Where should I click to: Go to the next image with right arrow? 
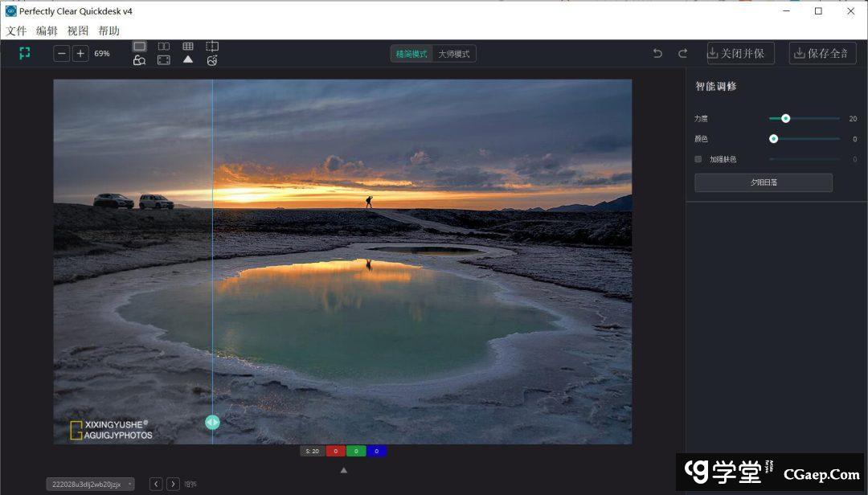pos(173,484)
